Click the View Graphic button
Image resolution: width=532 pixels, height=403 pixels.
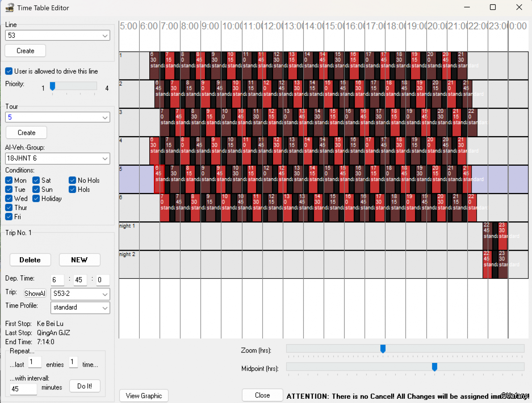[x=144, y=396]
